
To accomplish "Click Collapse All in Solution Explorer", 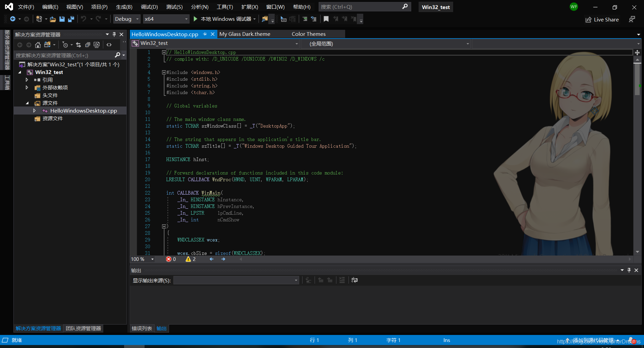I will click(x=88, y=45).
